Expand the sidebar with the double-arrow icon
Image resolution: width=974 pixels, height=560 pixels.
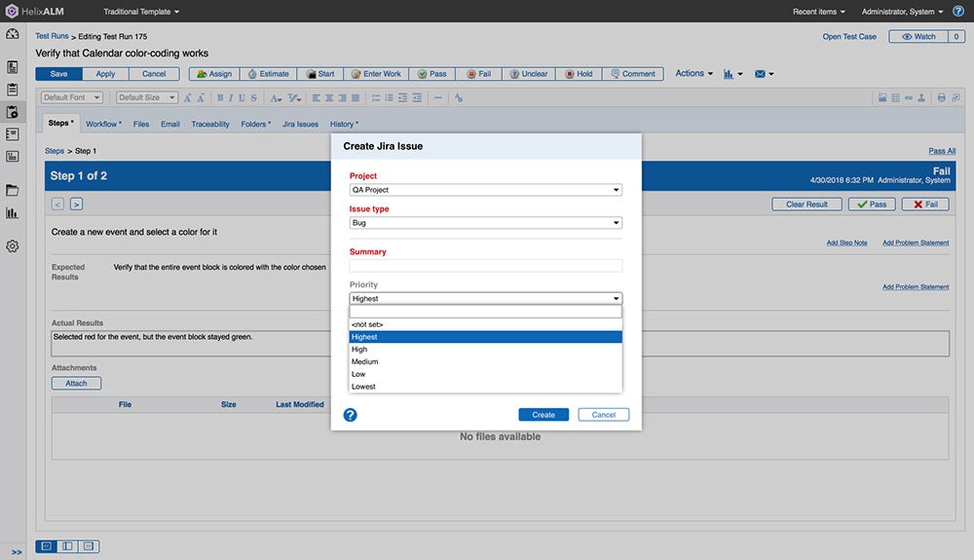(x=17, y=552)
